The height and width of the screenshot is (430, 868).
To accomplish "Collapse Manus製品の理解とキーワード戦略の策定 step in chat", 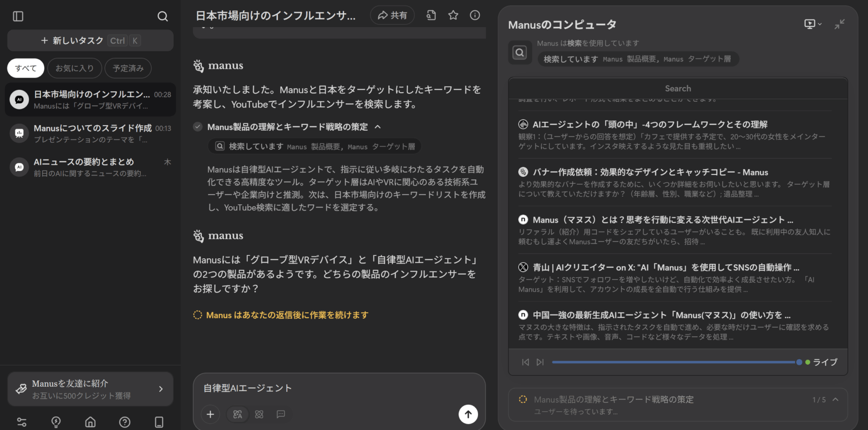I will pyautogui.click(x=378, y=127).
